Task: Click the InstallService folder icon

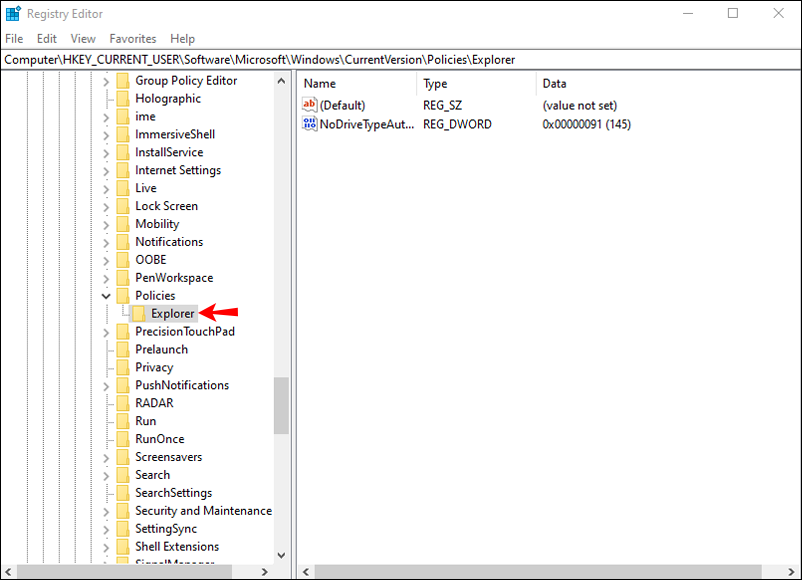Action: [x=123, y=152]
